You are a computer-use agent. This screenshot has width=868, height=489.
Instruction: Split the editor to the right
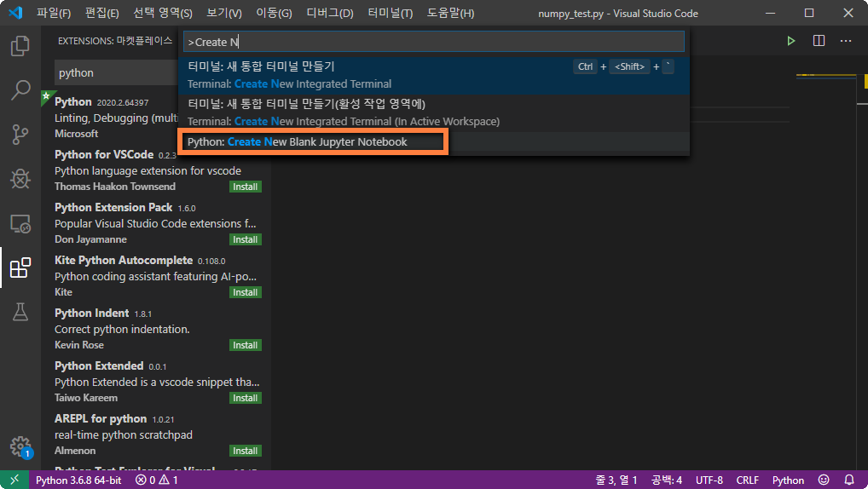point(819,41)
